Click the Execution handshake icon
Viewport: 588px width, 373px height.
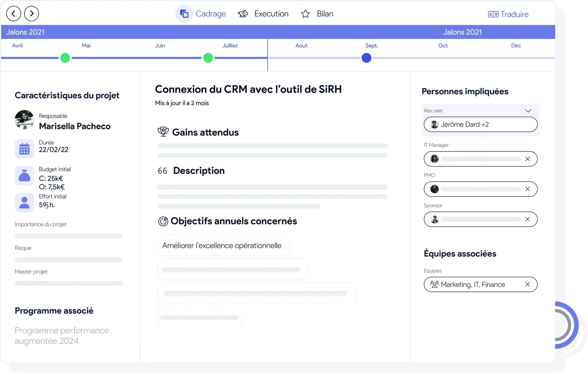(243, 14)
